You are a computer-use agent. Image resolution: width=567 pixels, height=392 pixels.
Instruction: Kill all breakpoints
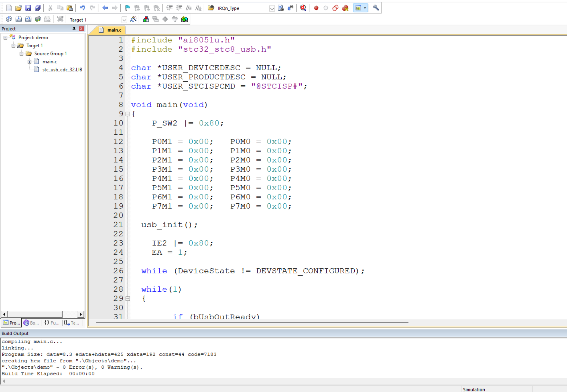pos(345,8)
